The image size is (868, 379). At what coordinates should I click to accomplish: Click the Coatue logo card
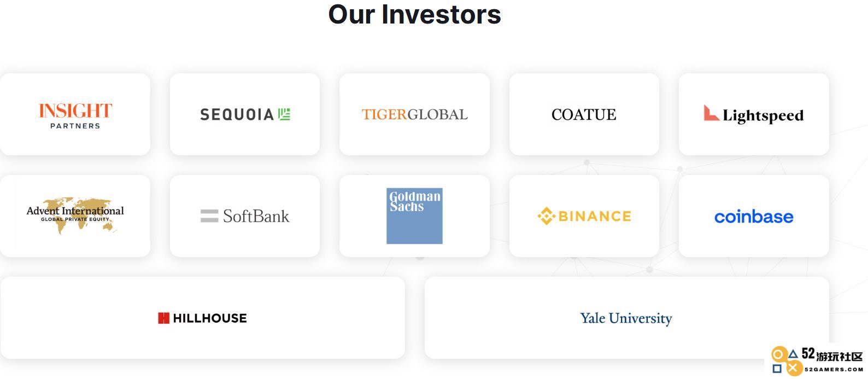pos(584,114)
